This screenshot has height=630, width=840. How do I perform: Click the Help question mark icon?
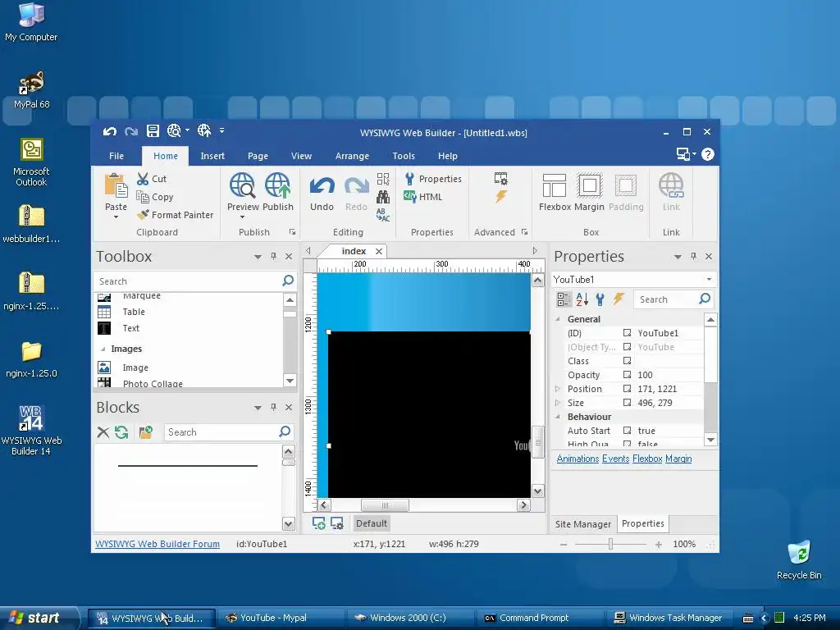coord(708,155)
